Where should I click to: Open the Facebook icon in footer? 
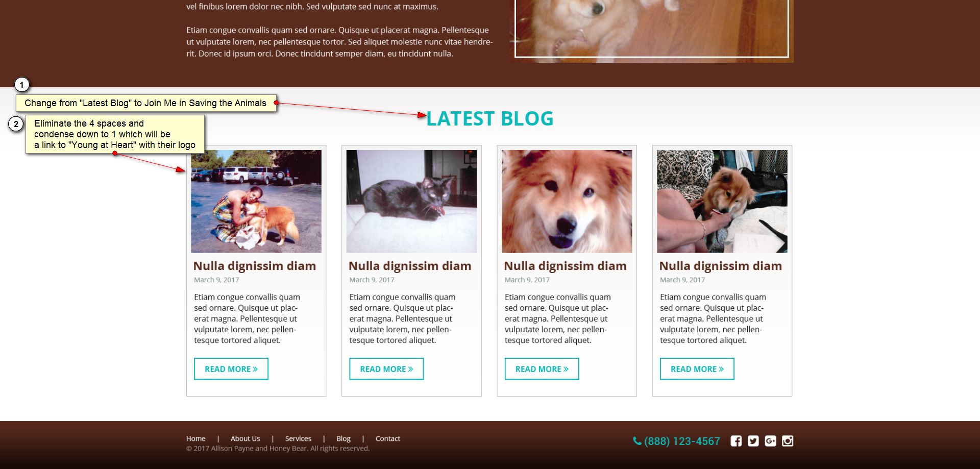click(x=736, y=441)
